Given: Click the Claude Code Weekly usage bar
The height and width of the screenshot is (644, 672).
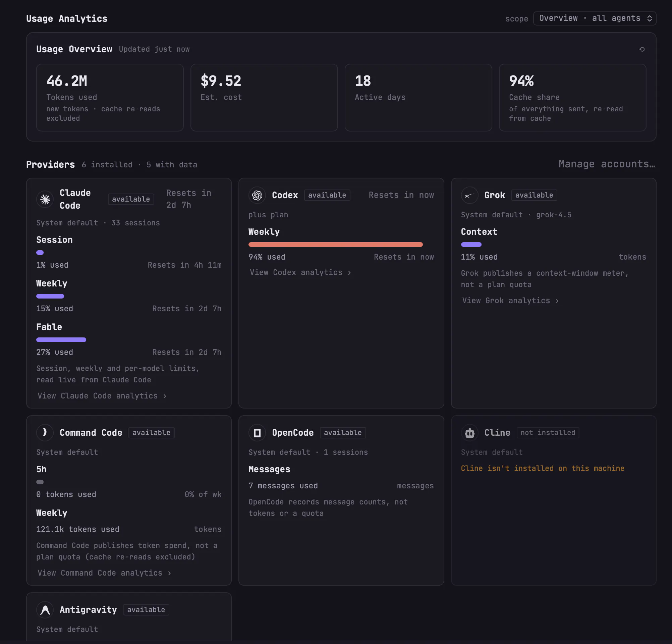Looking at the screenshot, I should click(50, 296).
